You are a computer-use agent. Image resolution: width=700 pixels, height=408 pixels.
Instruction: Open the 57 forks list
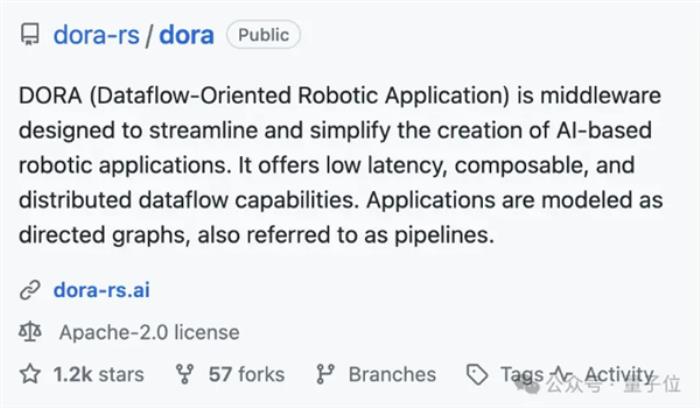pyautogui.click(x=246, y=374)
